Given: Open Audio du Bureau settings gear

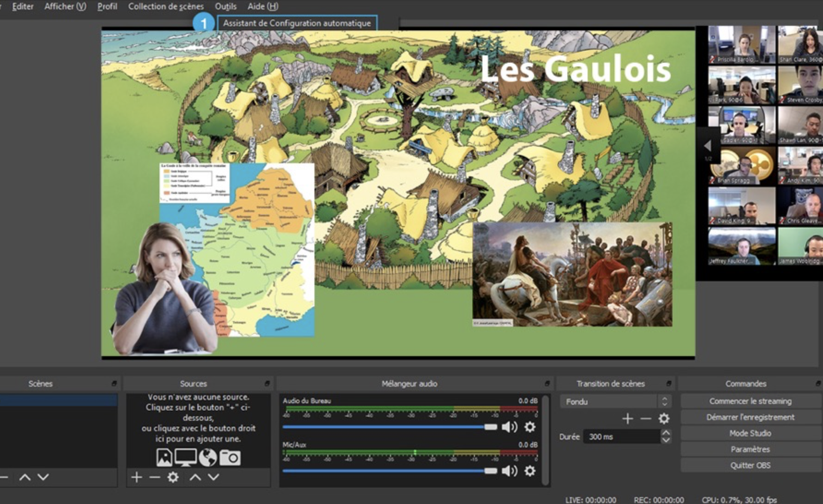Looking at the screenshot, I should 530,427.
